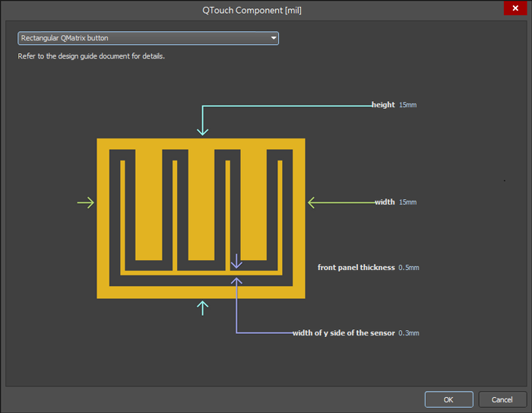Click the front panel thickness label
The width and height of the screenshot is (532, 413).
356,268
